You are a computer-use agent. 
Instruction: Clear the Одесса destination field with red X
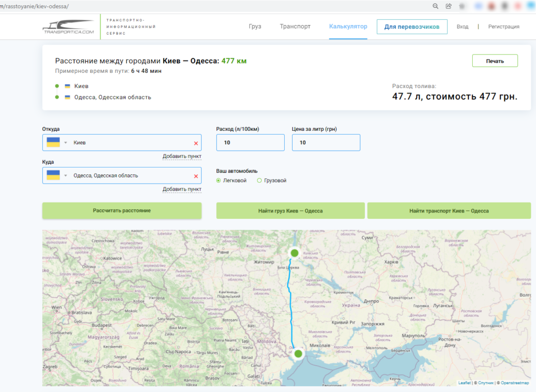[196, 176]
